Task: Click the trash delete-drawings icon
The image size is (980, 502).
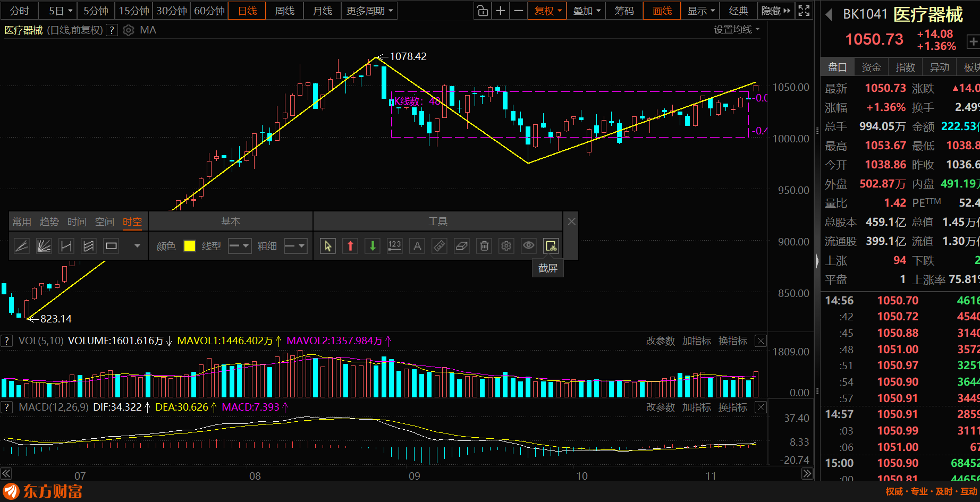Action: click(484, 246)
